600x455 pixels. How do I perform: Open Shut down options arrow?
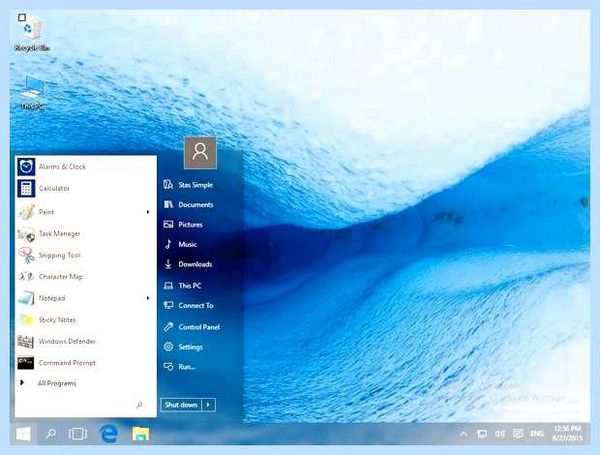tap(208, 405)
